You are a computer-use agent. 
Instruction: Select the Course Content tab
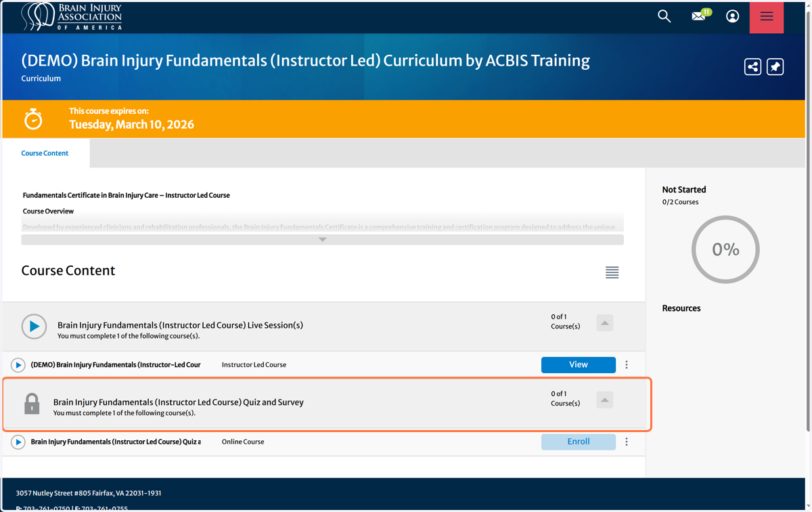tap(45, 153)
